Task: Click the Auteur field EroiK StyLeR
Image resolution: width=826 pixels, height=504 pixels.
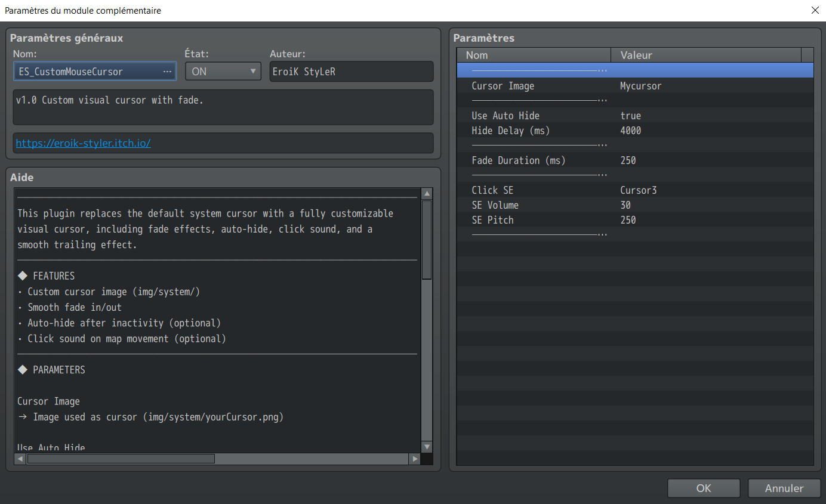Action: pos(352,71)
